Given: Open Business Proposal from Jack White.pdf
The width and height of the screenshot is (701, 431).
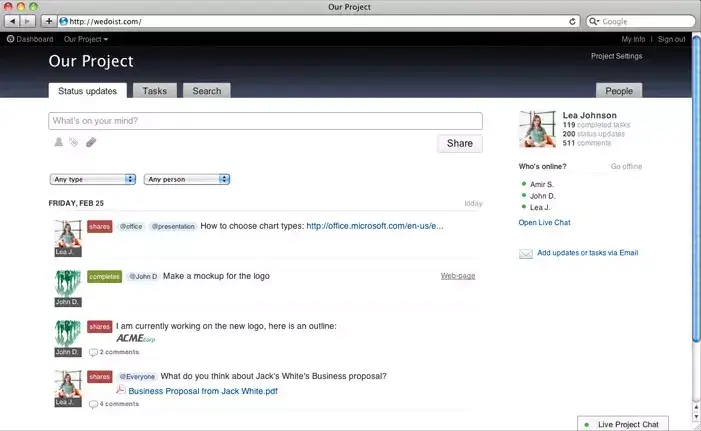Looking at the screenshot, I should (x=203, y=391).
